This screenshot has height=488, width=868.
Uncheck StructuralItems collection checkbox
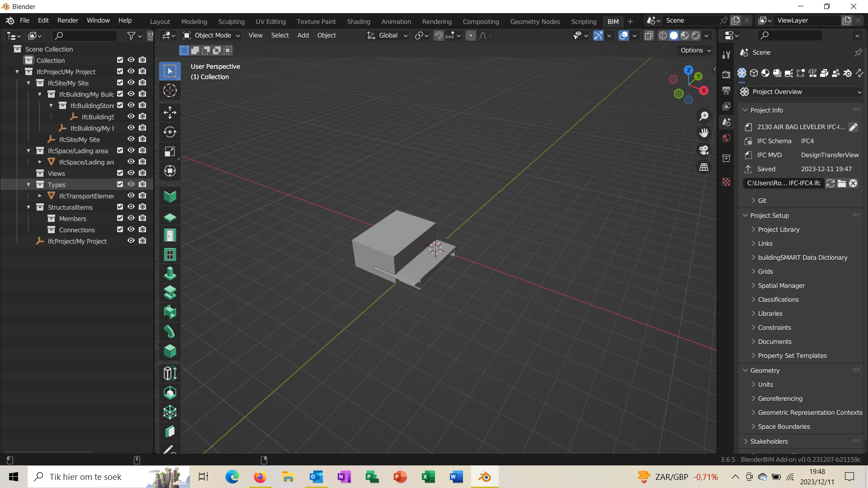pyautogui.click(x=120, y=207)
